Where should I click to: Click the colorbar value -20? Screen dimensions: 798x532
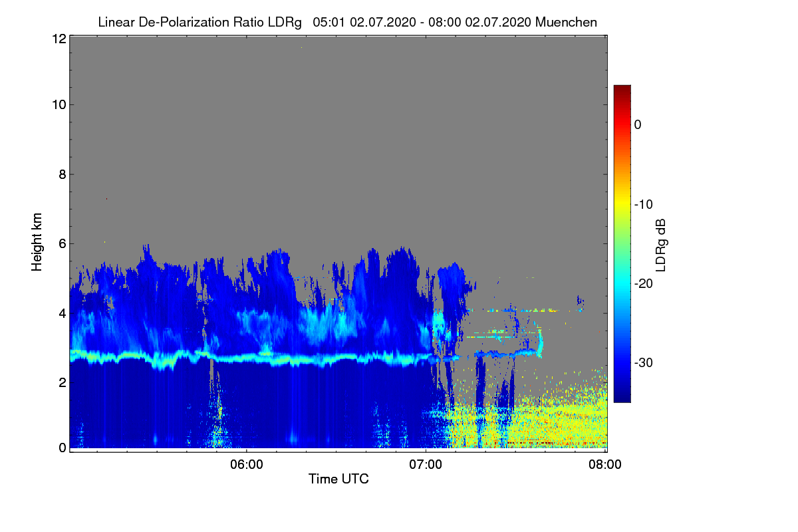[643, 284]
